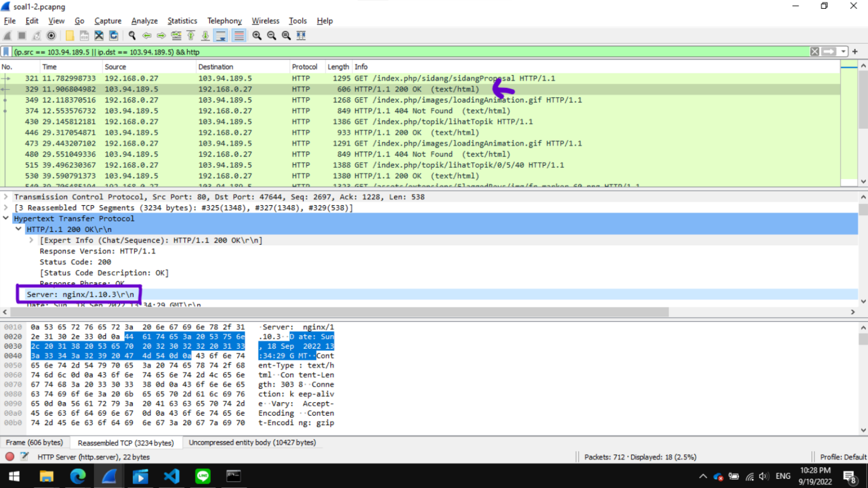
Task: Toggle auto-scroll in live capture
Action: [x=221, y=36]
